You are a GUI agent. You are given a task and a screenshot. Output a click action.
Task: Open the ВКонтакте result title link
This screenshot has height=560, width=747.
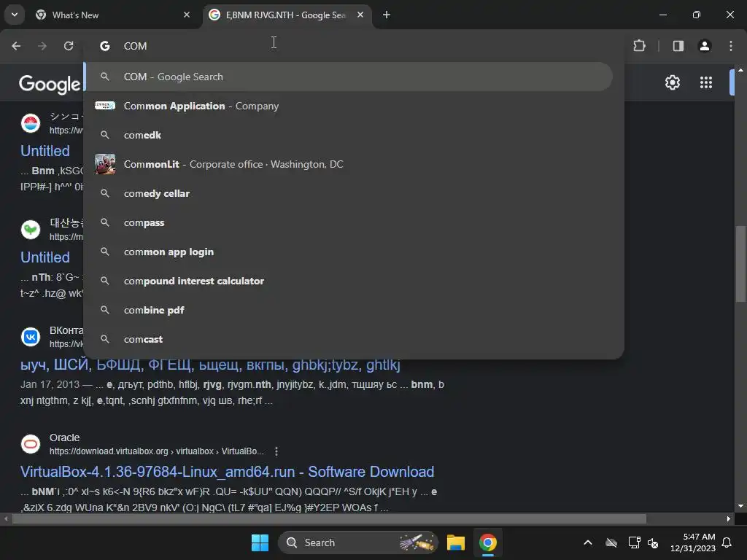coord(210,365)
